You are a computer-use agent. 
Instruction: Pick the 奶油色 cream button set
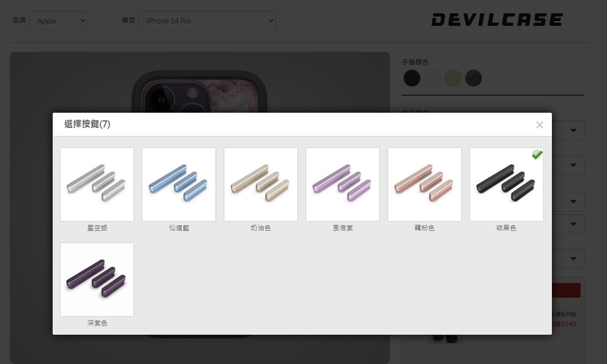pos(261,184)
